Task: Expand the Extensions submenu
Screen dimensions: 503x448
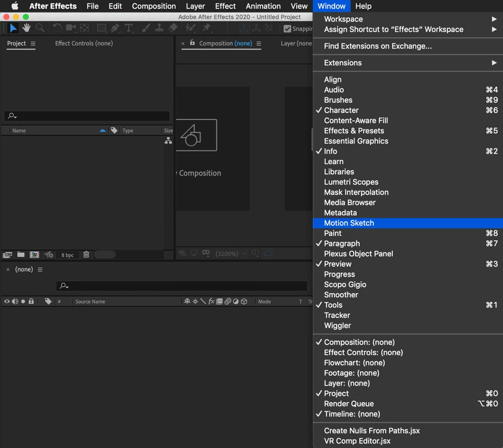Action: coord(408,63)
